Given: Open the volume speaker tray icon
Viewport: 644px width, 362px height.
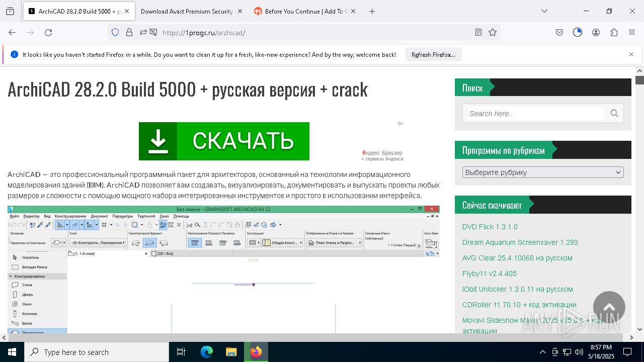Looking at the screenshot, I should pos(579,352).
